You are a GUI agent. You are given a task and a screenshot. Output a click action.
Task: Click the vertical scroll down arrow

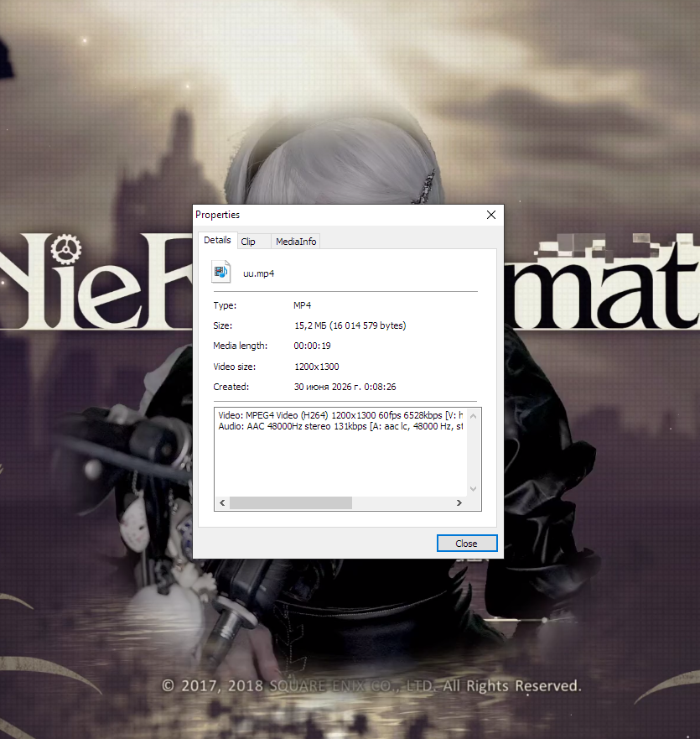click(x=474, y=489)
